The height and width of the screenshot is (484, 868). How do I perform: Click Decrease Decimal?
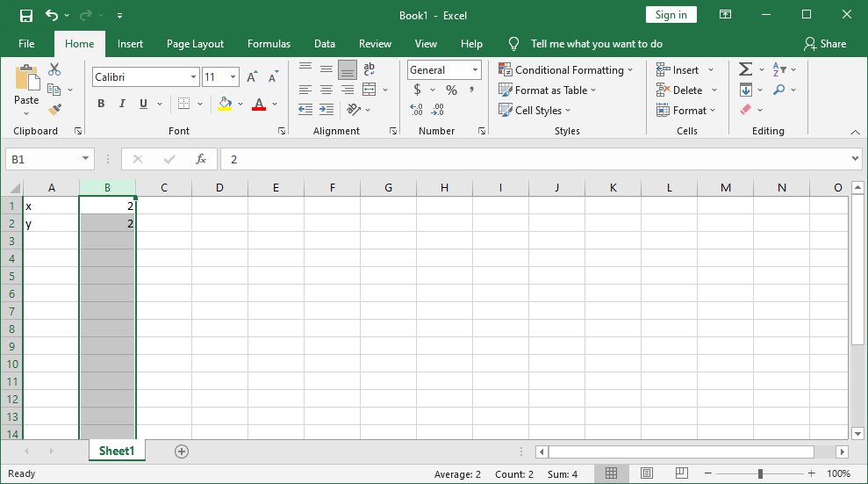coord(437,110)
